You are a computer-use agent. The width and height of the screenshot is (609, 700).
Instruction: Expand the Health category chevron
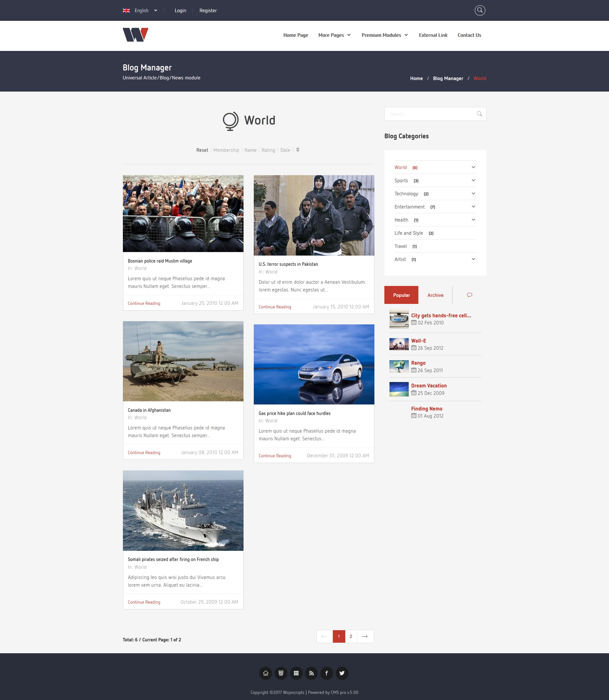point(473,220)
